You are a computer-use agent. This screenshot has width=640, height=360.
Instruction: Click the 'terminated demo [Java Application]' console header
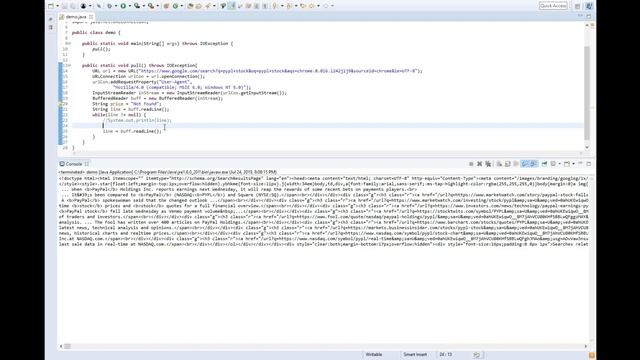(x=168, y=172)
